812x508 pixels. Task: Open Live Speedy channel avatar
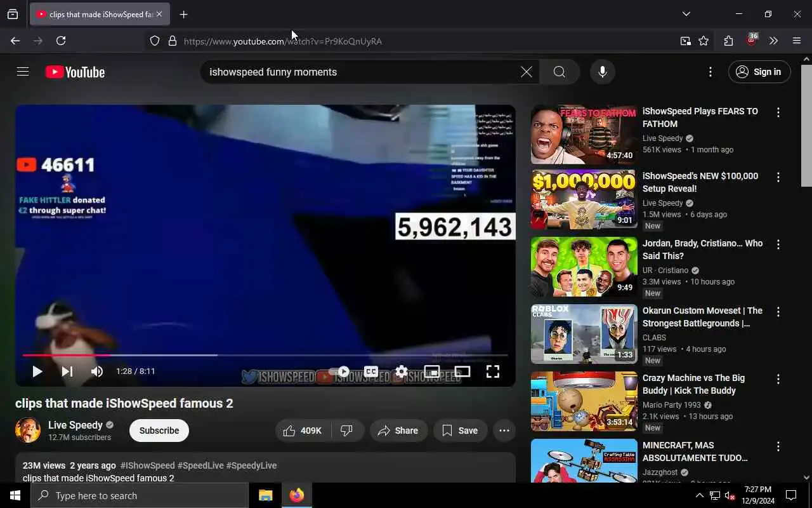(x=28, y=431)
